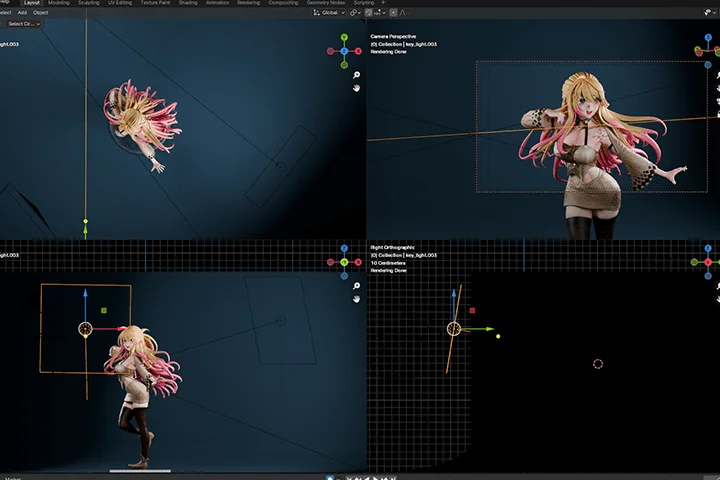Open the snapping options dropdown
Viewport: 720px width, 480px height.
379,13
